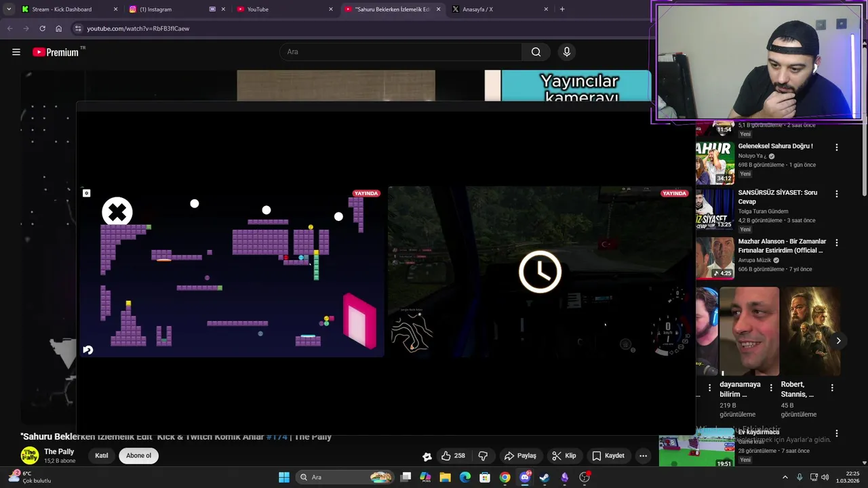Open The Pally channel name link
This screenshot has height=488, width=868.
coord(59,451)
